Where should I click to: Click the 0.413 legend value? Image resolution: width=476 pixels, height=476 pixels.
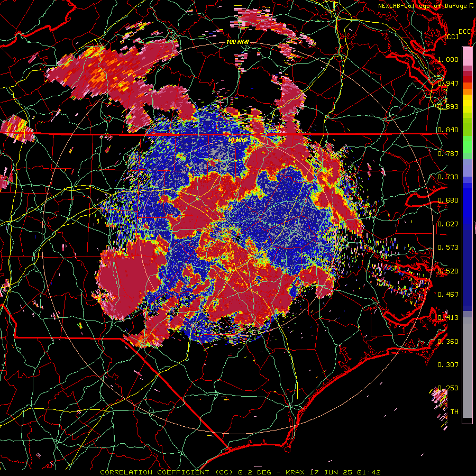(448, 318)
